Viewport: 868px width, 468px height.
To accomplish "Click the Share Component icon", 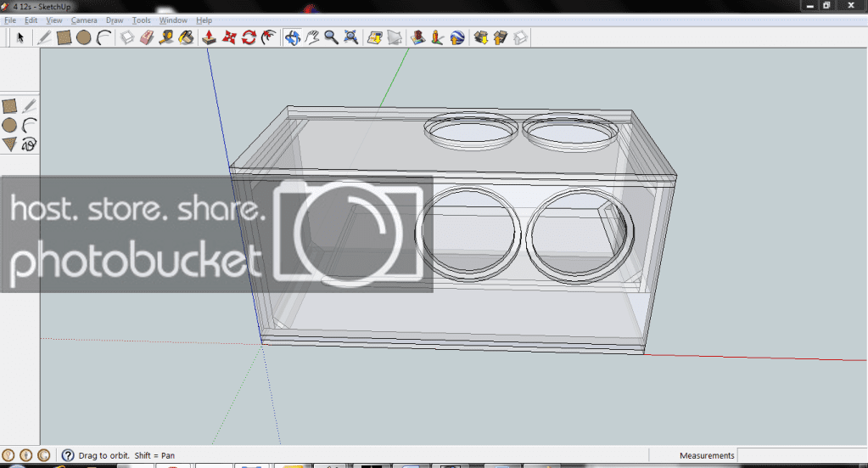I will (x=520, y=37).
